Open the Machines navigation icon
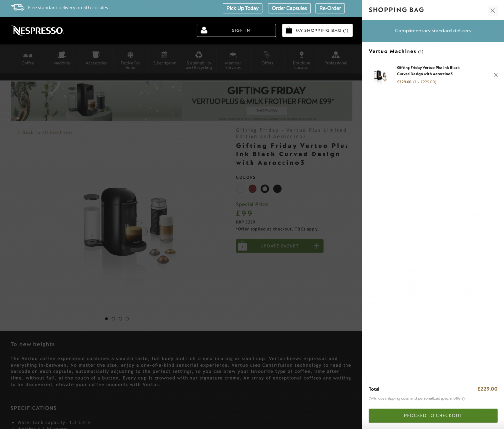 [62, 55]
